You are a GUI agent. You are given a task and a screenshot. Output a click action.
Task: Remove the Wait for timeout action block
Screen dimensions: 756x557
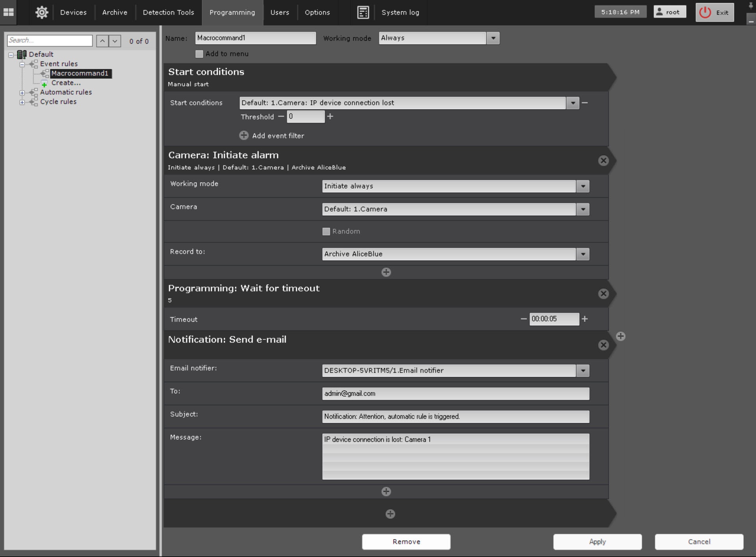603,294
